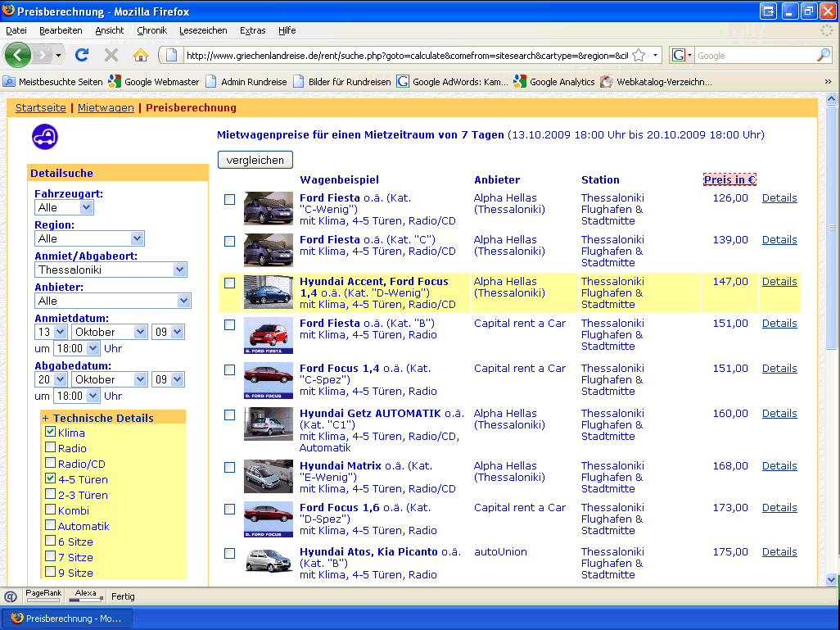Click the red Ford Fiesta Kat. B thumbnail
Screen dimensions: 840x630
pyautogui.click(x=269, y=335)
